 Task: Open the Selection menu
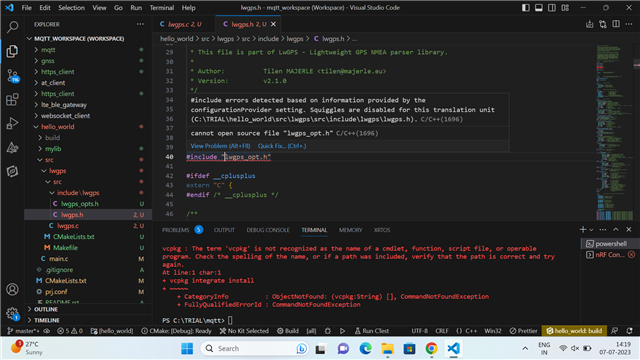[x=71, y=8]
